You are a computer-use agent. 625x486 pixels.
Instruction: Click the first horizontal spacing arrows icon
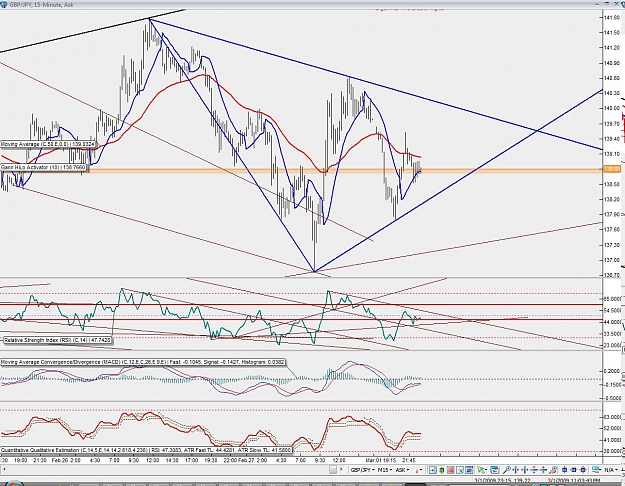pyautogui.click(x=516, y=470)
